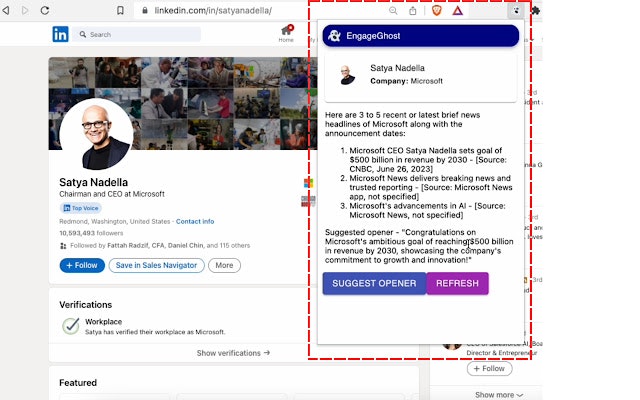The image size is (640, 400).
Task: Click the Top Voice badge
Action: point(81,208)
